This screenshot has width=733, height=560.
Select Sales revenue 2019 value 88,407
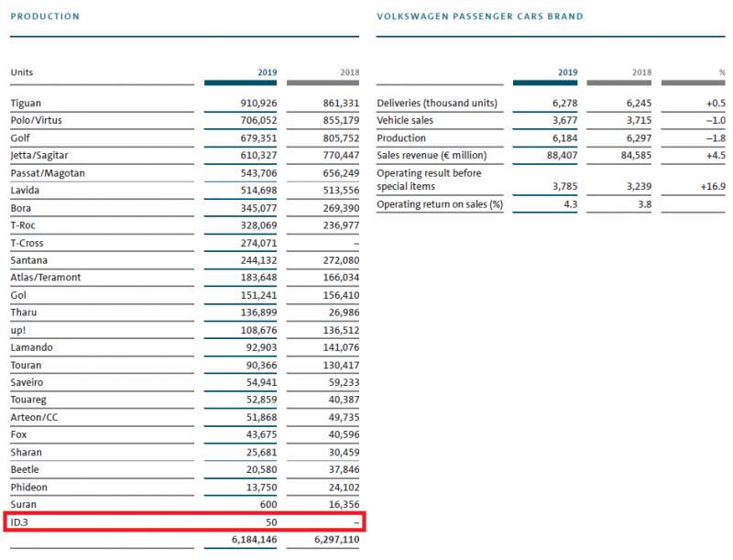[562, 155]
